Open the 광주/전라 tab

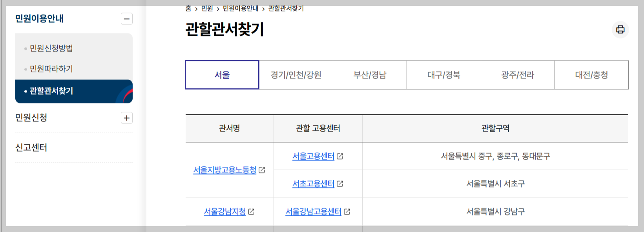point(518,75)
